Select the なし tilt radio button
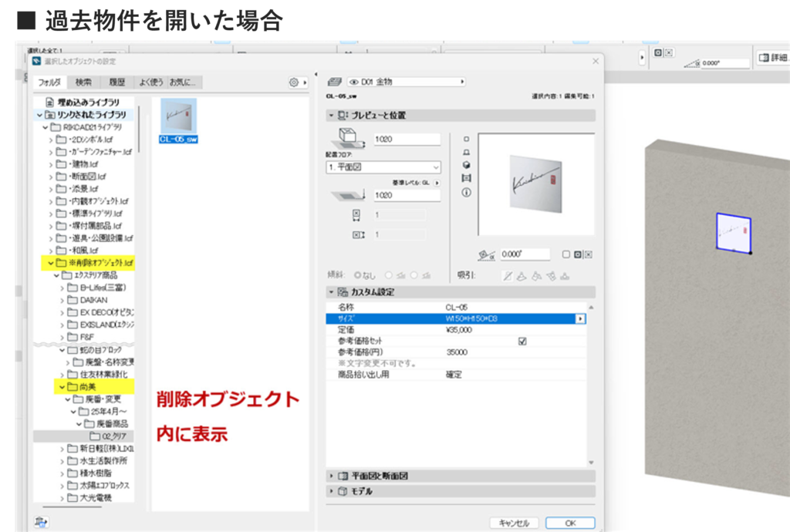This screenshot has width=790, height=532. coord(358,275)
